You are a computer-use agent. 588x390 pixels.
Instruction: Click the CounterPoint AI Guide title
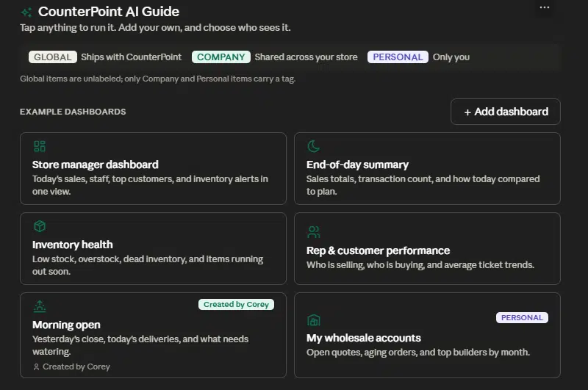tap(109, 12)
